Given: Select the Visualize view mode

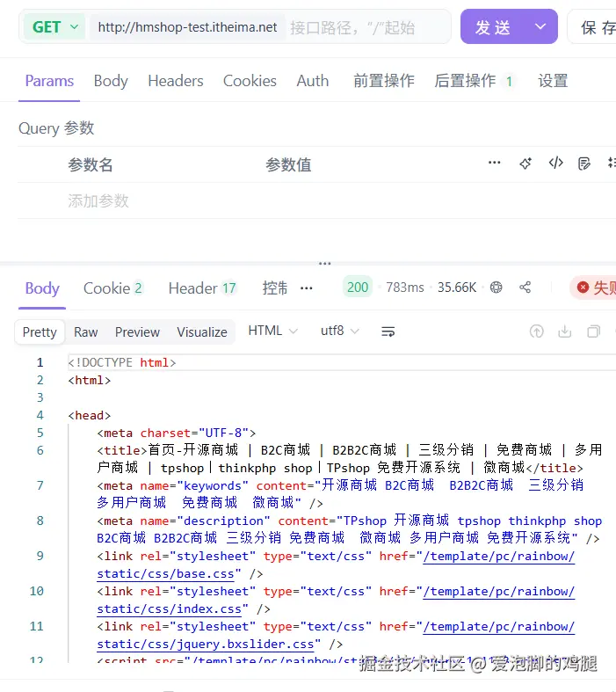Looking at the screenshot, I should pos(202,331).
